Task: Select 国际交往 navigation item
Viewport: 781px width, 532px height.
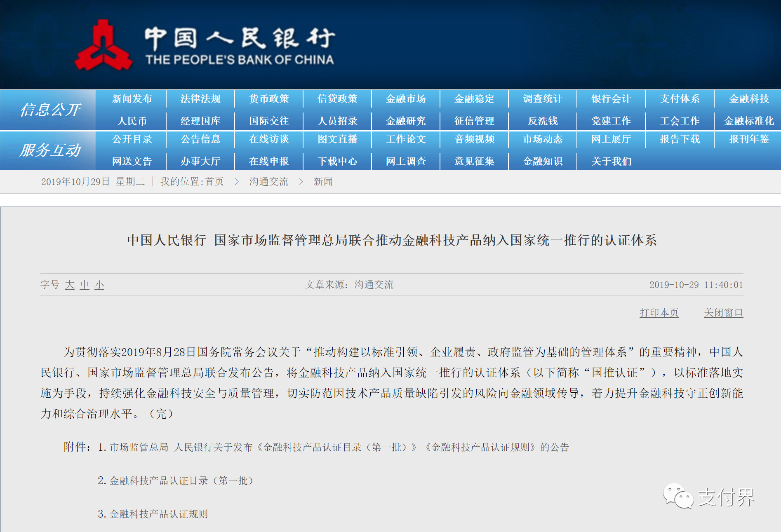Action: (269, 121)
